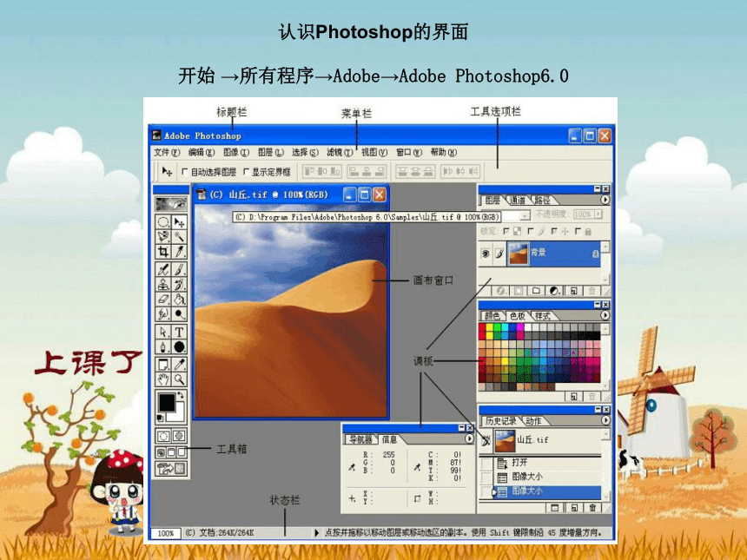Open the layer blend mode dropdown
747x560 pixels.
pyautogui.click(x=525, y=215)
